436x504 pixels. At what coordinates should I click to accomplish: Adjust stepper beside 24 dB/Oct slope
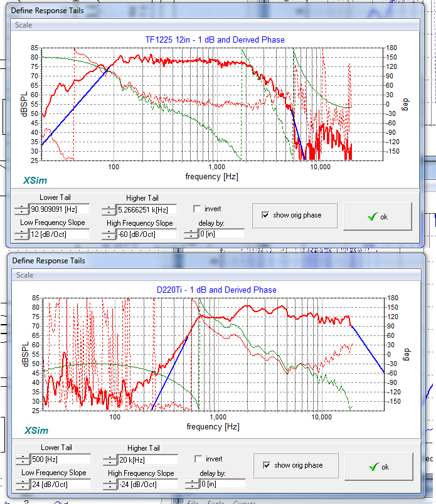click(23, 485)
